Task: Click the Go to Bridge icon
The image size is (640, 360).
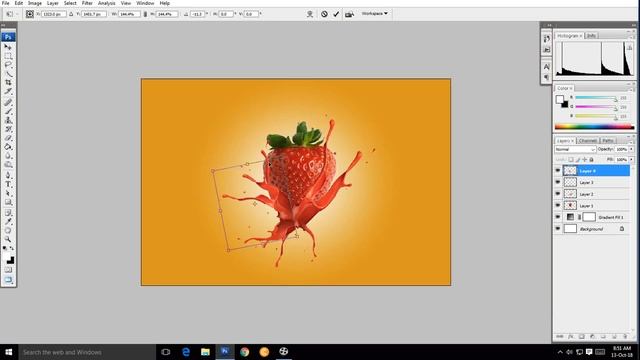Action: click(349, 14)
